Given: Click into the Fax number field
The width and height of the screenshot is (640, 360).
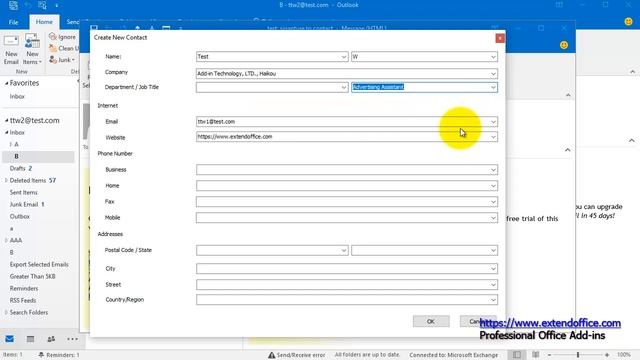Looking at the screenshot, I should coord(347,202).
